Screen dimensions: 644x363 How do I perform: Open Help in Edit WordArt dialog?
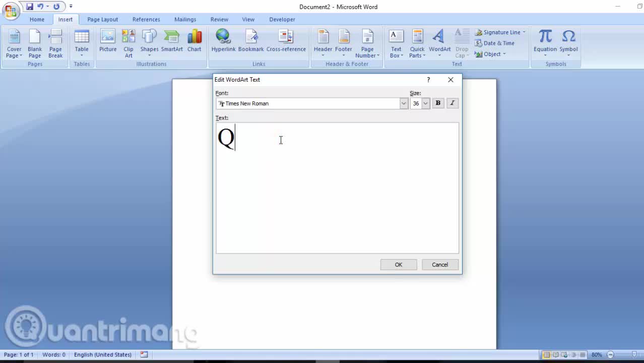pyautogui.click(x=428, y=80)
